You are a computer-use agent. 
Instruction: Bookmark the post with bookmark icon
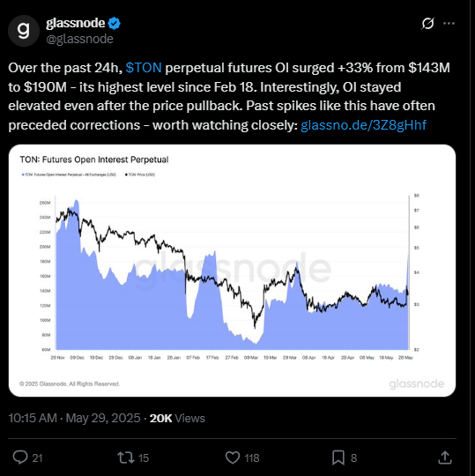[x=338, y=457]
